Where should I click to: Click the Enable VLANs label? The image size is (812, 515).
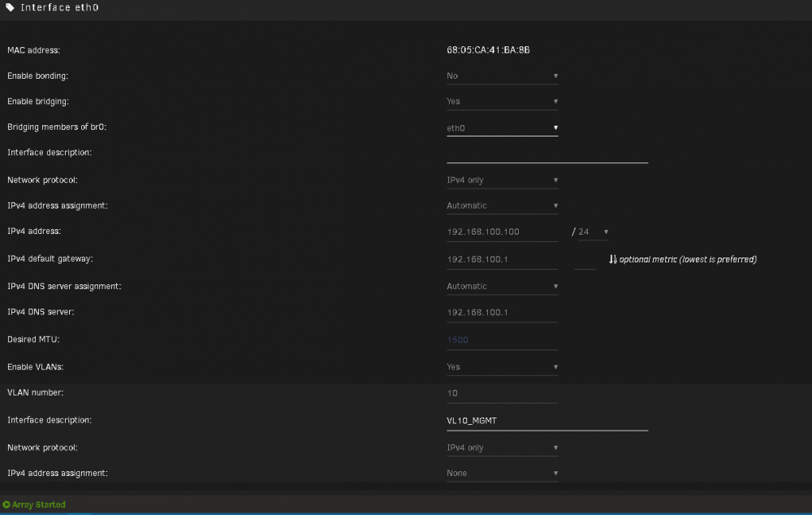pos(35,367)
